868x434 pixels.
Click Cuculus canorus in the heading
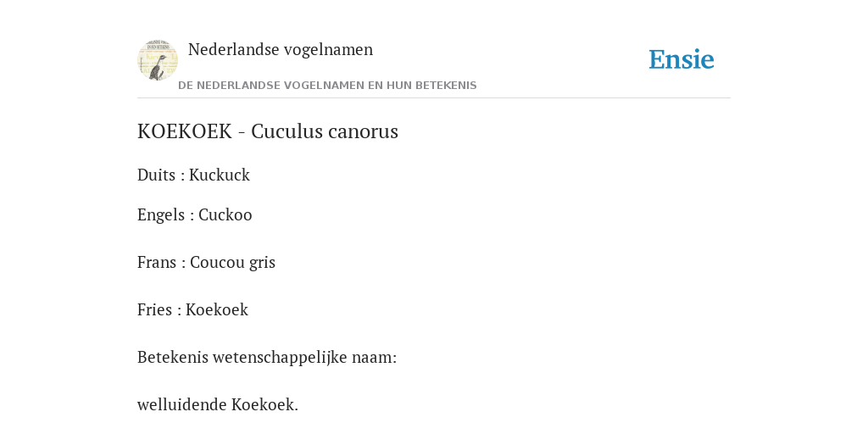pos(325,131)
